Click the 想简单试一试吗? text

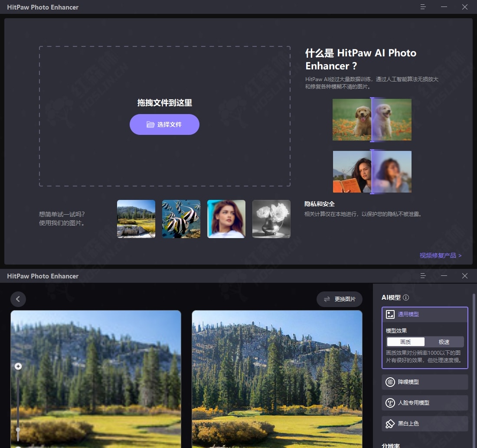(62, 214)
